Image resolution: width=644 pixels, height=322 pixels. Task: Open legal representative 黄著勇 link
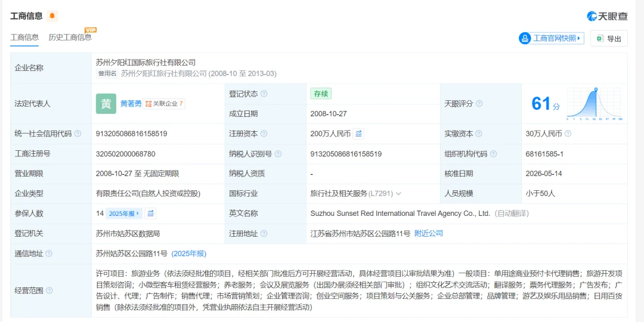[x=131, y=104]
